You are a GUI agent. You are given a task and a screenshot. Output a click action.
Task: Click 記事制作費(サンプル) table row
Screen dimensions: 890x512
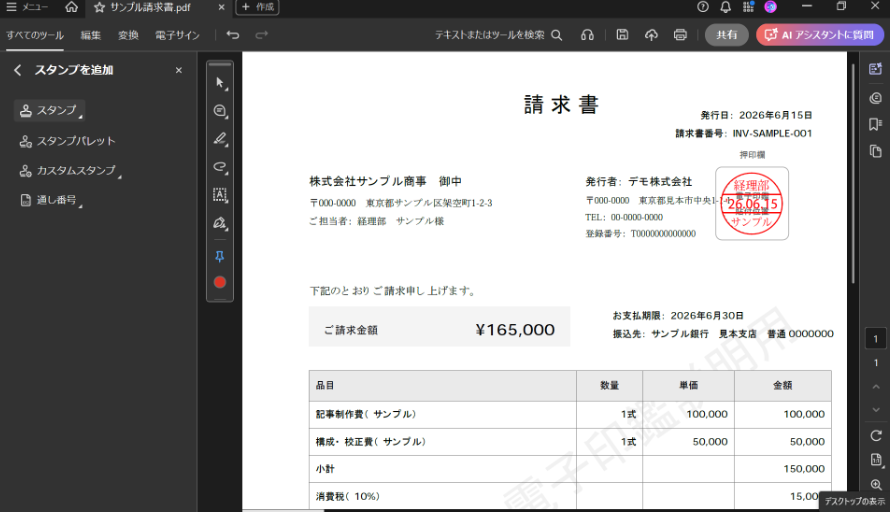(570, 414)
